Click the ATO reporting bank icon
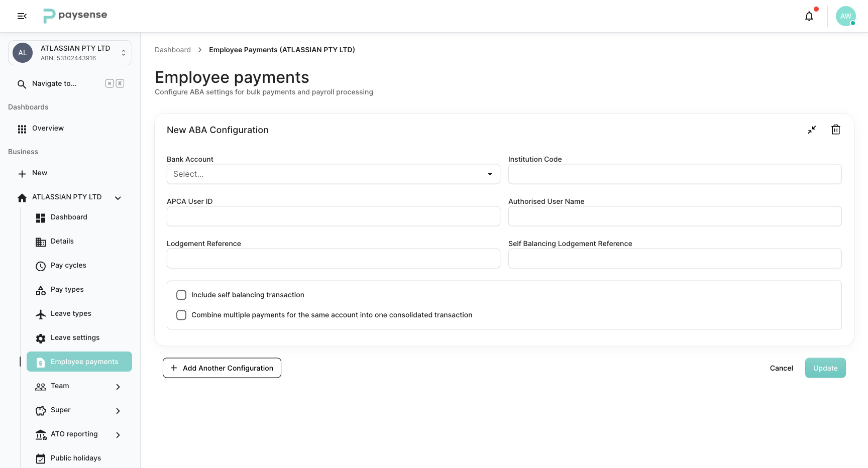 [41, 435]
